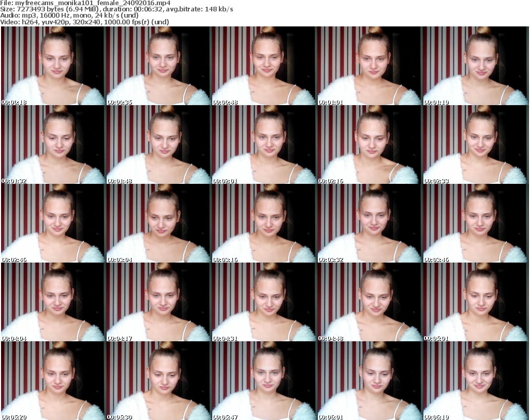Click the frame marked 00:02:33

[x=475, y=144]
